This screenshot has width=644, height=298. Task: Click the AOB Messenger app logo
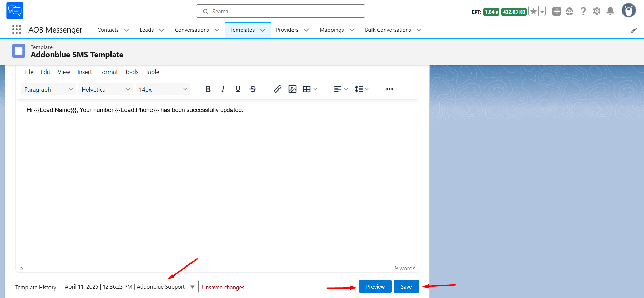(x=15, y=11)
